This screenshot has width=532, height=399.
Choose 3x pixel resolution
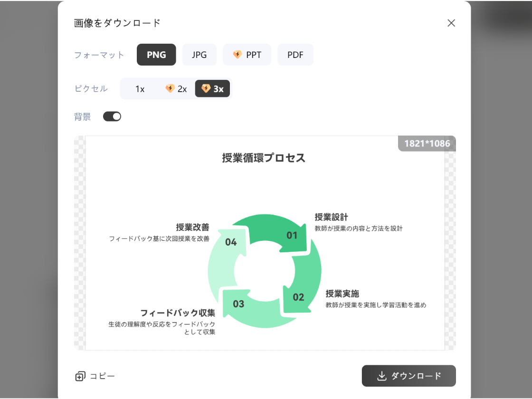tap(212, 88)
